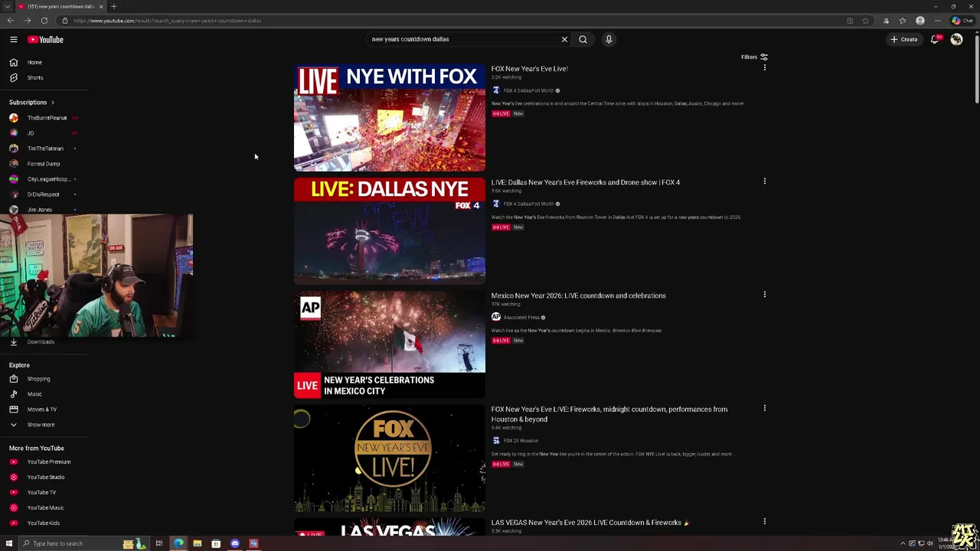Open more options for FOX New Year's Eve Live!
The width and height of the screenshot is (980, 551).
(764, 68)
